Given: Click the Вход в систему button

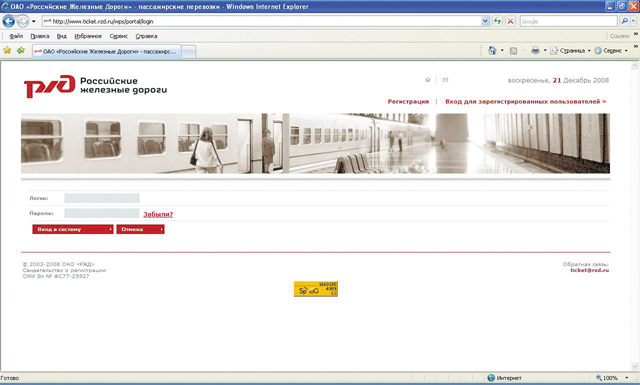Looking at the screenshot, I should pyautogui.click(x=73, y=229).
